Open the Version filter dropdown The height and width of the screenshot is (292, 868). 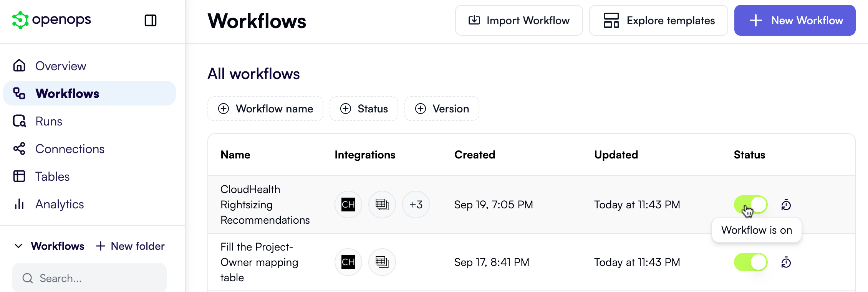click(442, 109)
